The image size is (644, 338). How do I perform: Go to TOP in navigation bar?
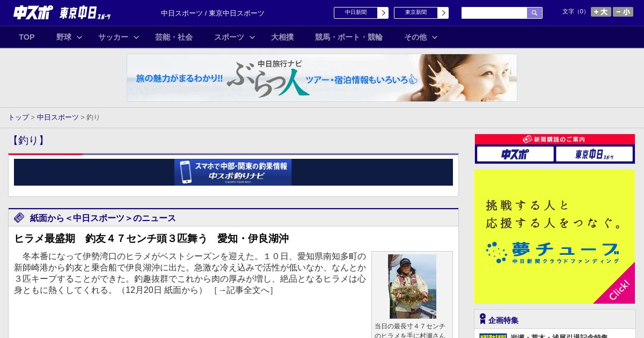[27, 37]
